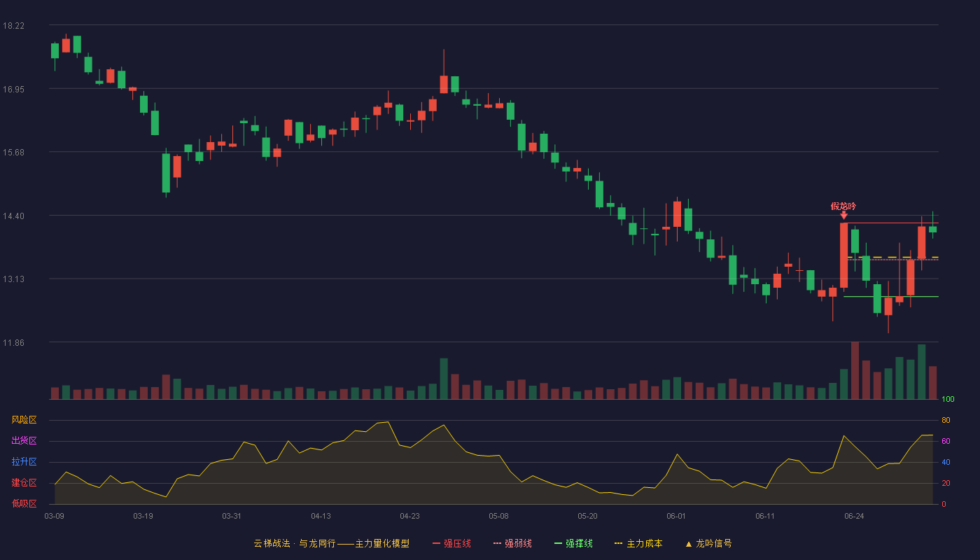Image resolution: width=980 pixels, height=560 pixels.
Task: Click the red down-arrow marker beneath 假龙吟
Action: coord(843,216)
